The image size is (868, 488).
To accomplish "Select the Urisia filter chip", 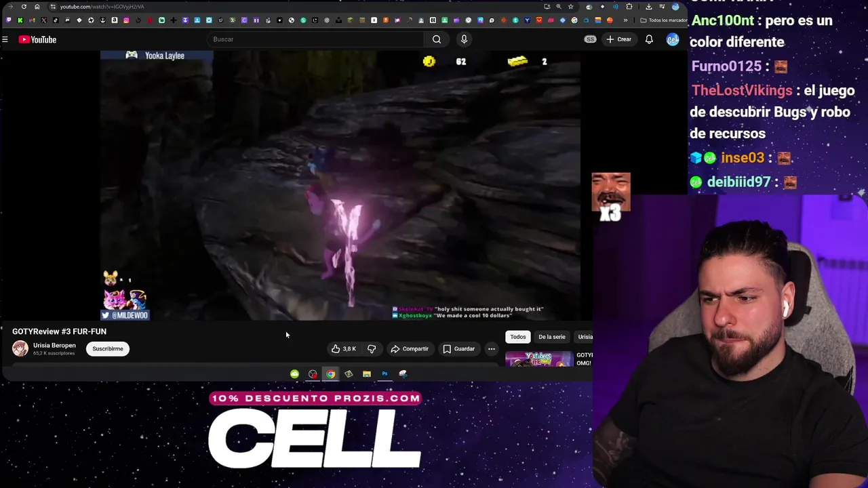I will pos(585,336).
